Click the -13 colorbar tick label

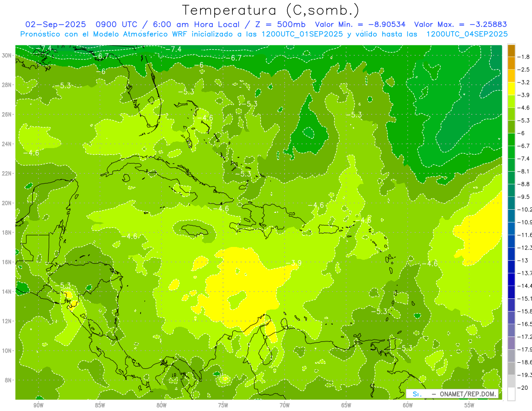[x=524, y=260]
